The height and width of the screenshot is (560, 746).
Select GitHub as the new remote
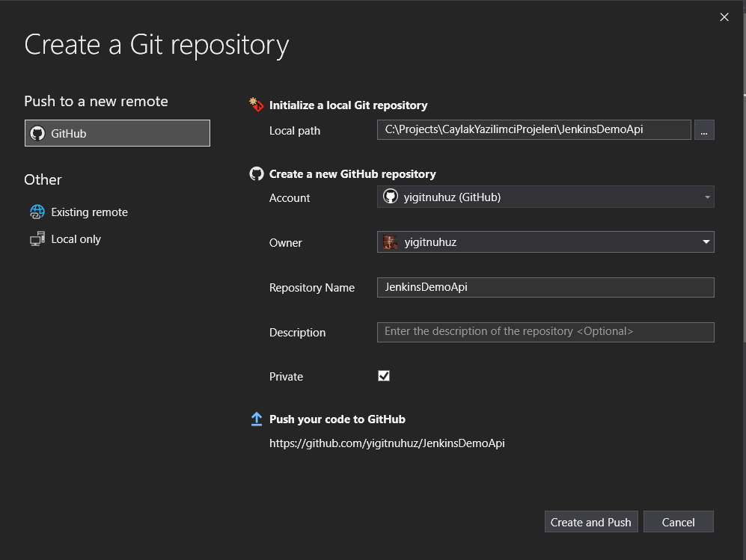[117, 133]
